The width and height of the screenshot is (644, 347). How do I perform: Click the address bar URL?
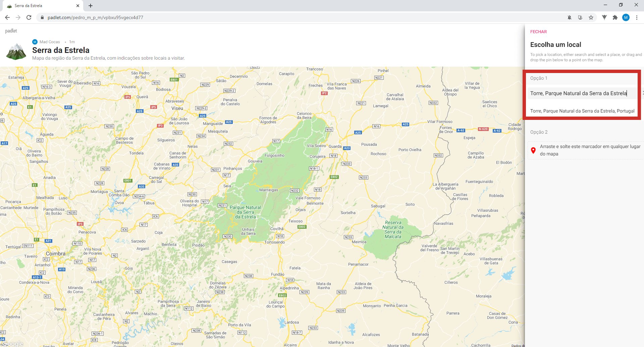(x=95, y=17)
